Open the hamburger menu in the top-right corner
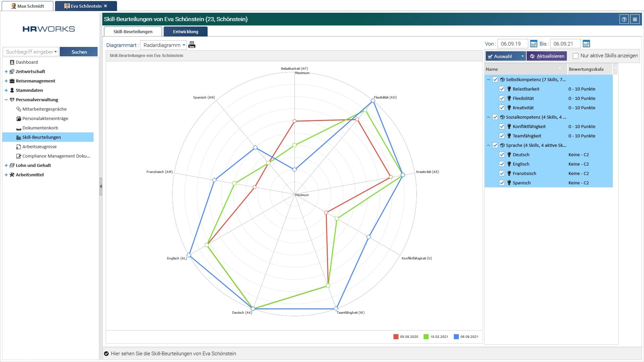 [x=634, y=19]
